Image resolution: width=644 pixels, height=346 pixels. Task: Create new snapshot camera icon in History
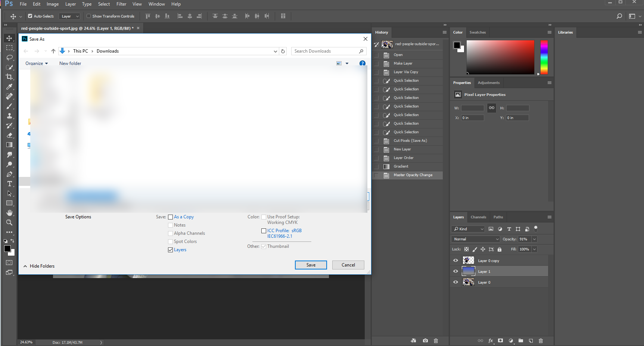pyautogui.click(x=425, y=341)
